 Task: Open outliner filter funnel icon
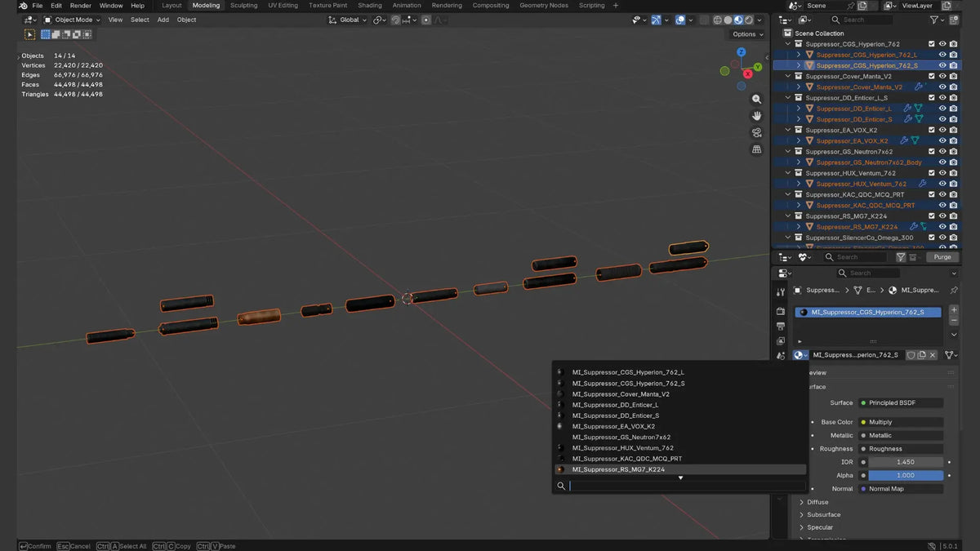[934, 20]
